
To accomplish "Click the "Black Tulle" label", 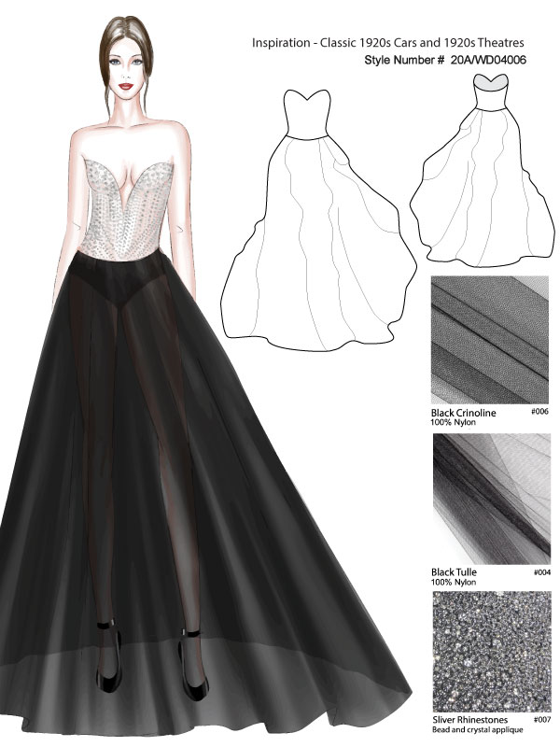I will pyautogui.click(x=455, y=571).
